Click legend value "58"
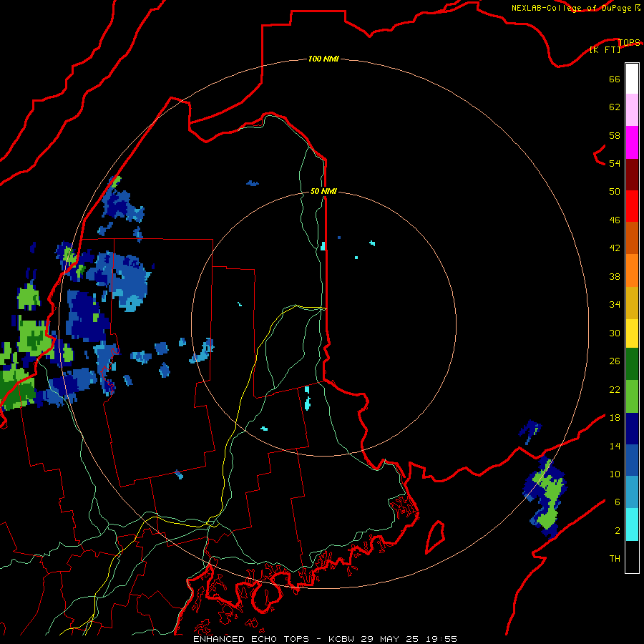Screen dimensions: 644x644 pos(615,135)
